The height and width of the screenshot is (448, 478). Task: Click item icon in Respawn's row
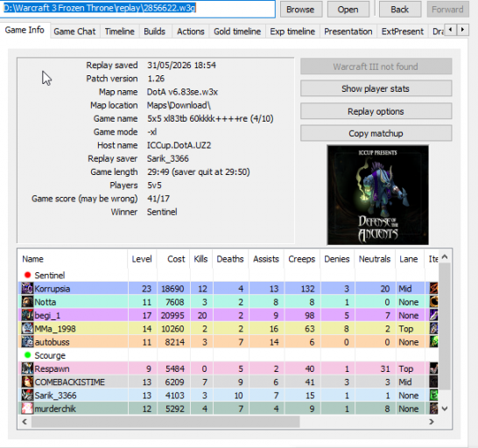click(433, 368)
